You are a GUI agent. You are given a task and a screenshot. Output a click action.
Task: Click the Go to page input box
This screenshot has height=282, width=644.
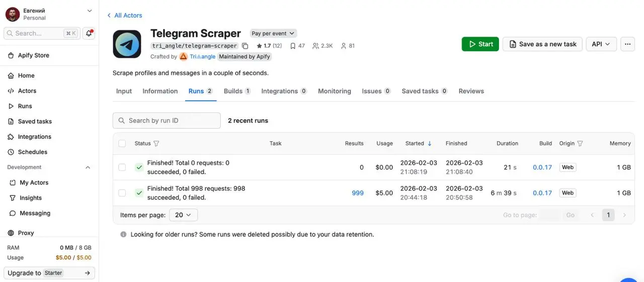549,215
